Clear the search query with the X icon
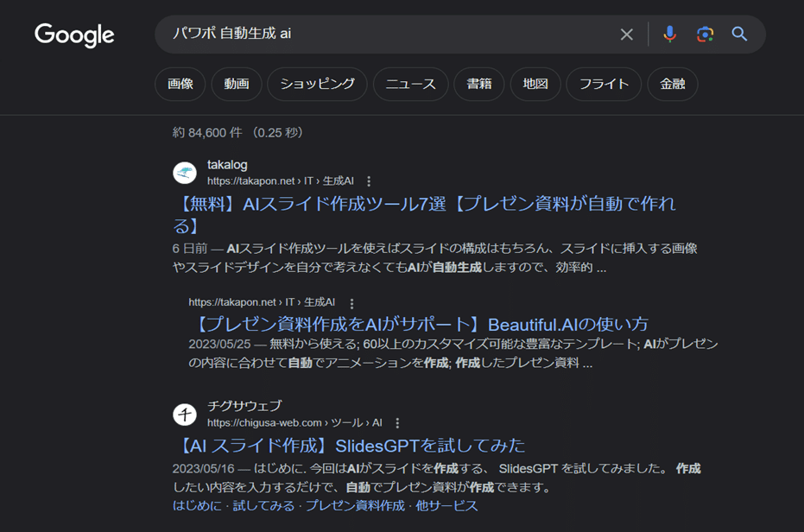 click(627, 35)
